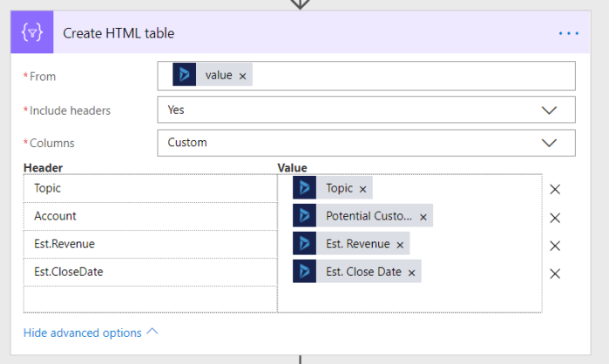
Task: Remove the value token from the From field
Action: [x=243, y=76]
